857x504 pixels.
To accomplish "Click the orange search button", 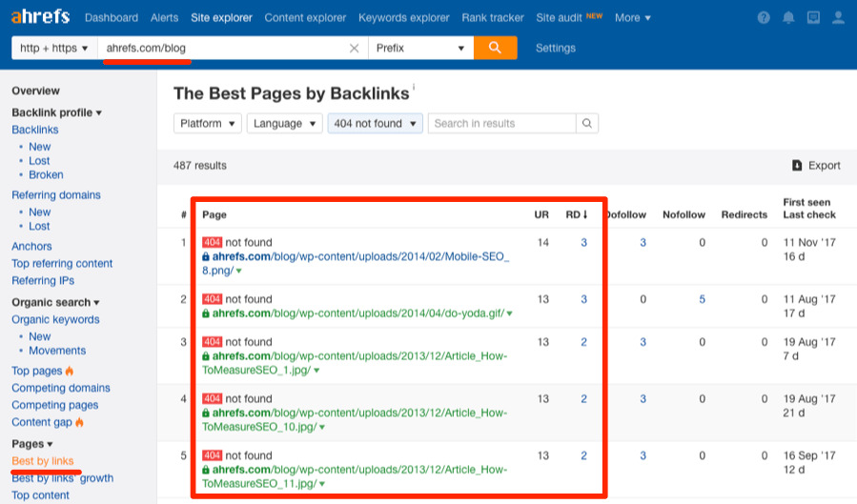I will 495,48.
